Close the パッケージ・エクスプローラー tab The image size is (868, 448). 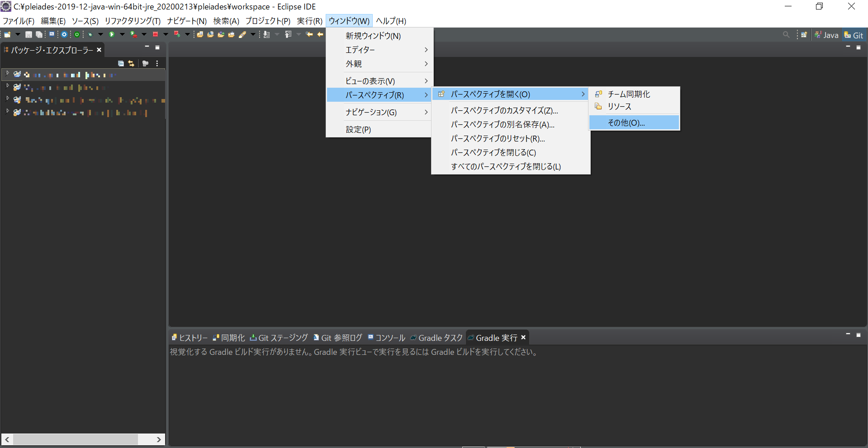(x=99, y=50)
